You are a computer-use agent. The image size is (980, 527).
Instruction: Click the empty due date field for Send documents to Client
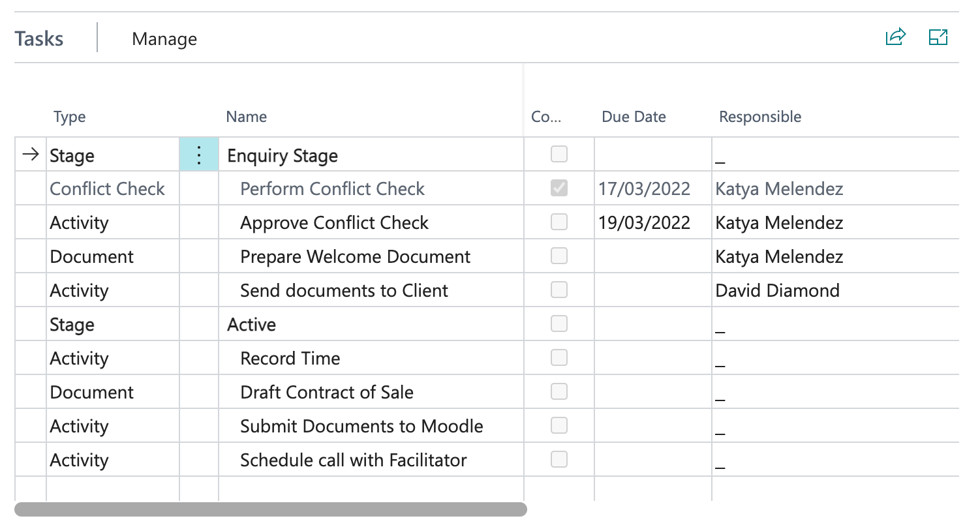pos(652,291)
